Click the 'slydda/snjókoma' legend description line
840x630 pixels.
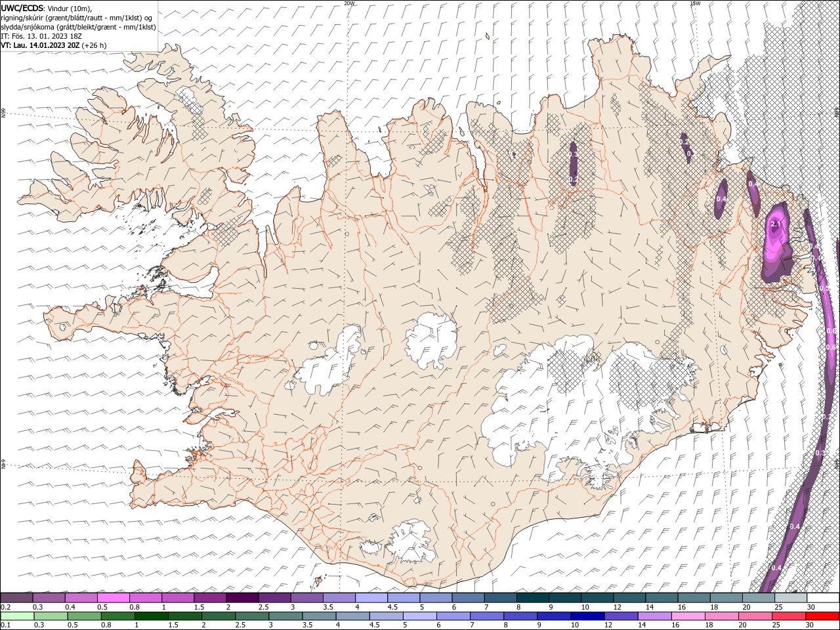pyautogui.click(x=79, y=27)
